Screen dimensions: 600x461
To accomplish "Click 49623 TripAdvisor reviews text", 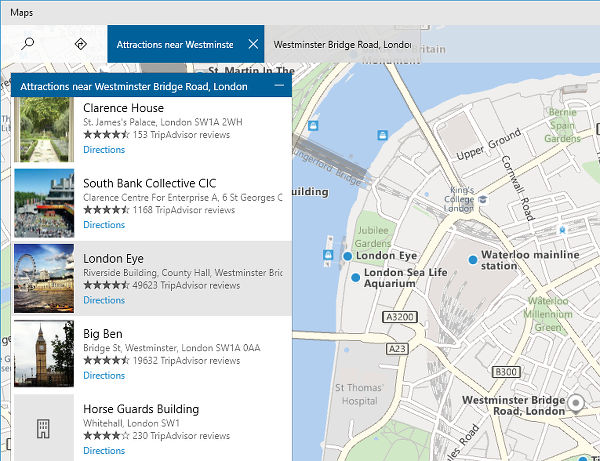I will coord(186,285).
